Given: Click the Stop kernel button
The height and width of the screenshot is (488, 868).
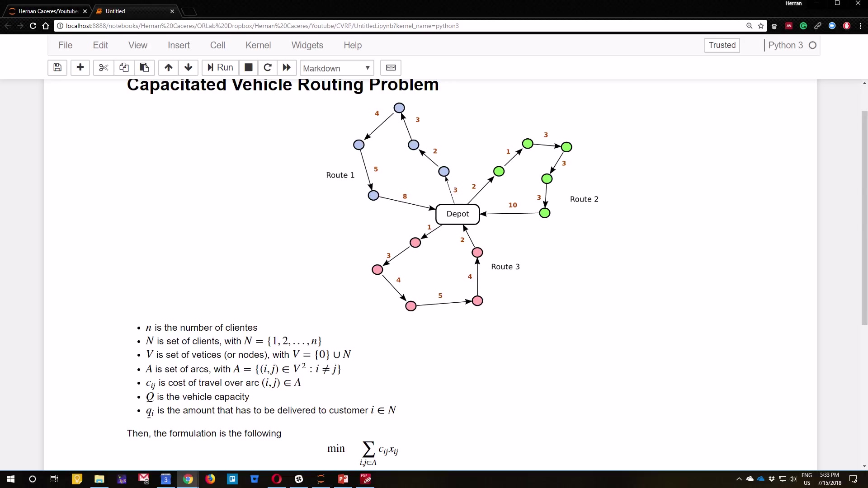Looking at the screenshot, I should pyautogui.click(x=249, y=67).
